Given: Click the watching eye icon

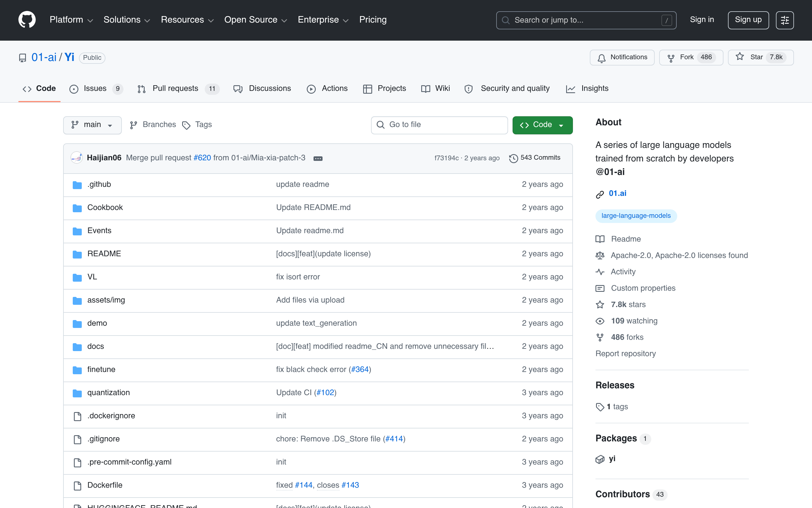Looking at the screenshot, I should 600,321.
